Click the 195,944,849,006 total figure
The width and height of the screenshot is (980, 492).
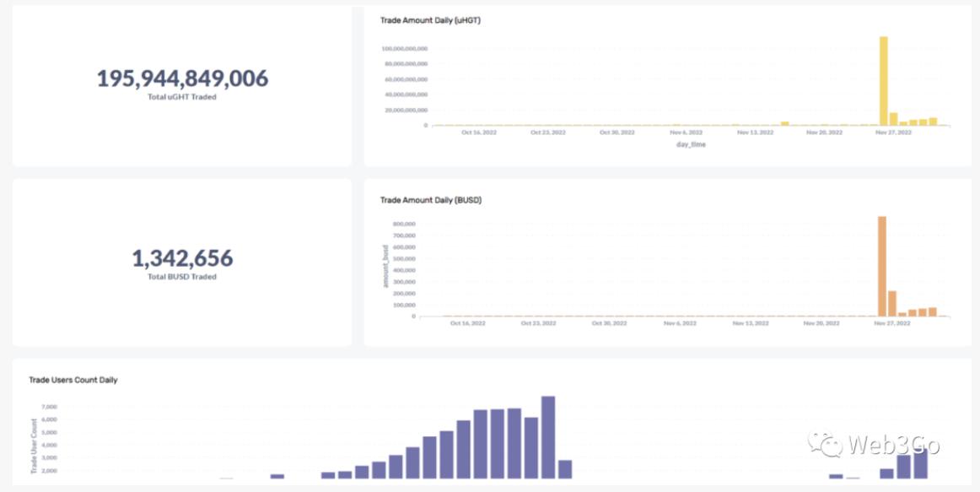point(182,78)
